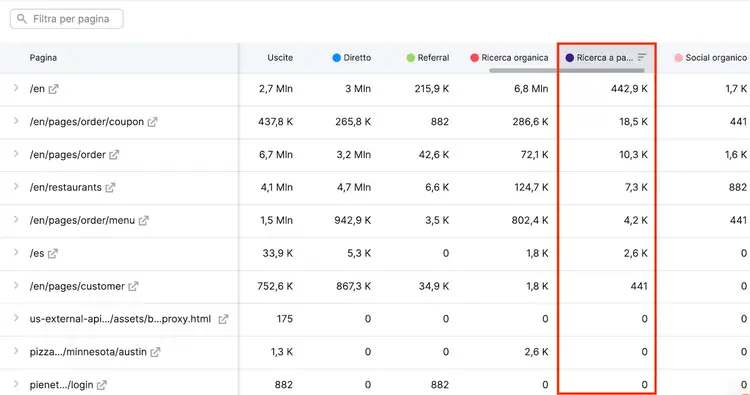Open /en/pages/customer external link icon
The width and height of the screenshot is (750, 395).
pos(133,286)
